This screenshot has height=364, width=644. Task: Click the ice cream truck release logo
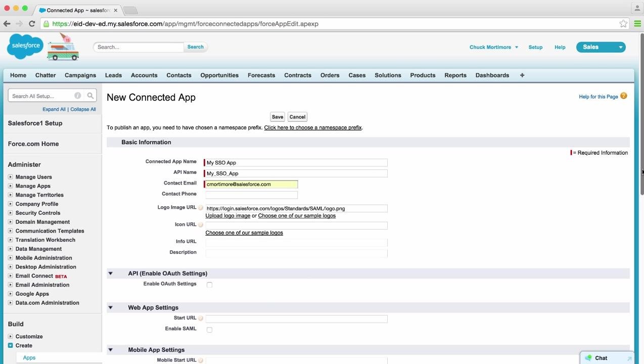(x=63, y=48)
